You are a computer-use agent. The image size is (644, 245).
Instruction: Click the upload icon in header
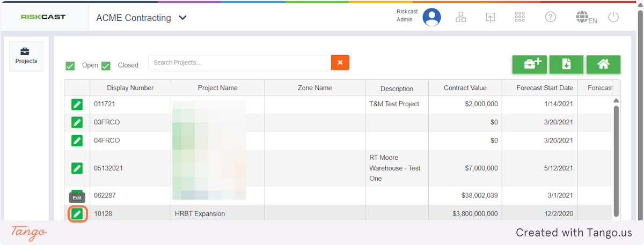[x=490, y=17]
